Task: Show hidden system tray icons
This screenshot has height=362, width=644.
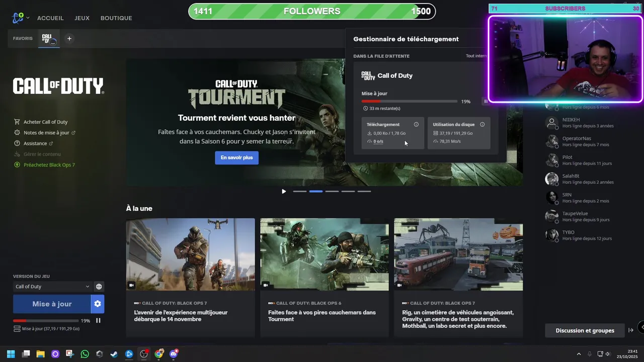Action: tap(579, 354)
